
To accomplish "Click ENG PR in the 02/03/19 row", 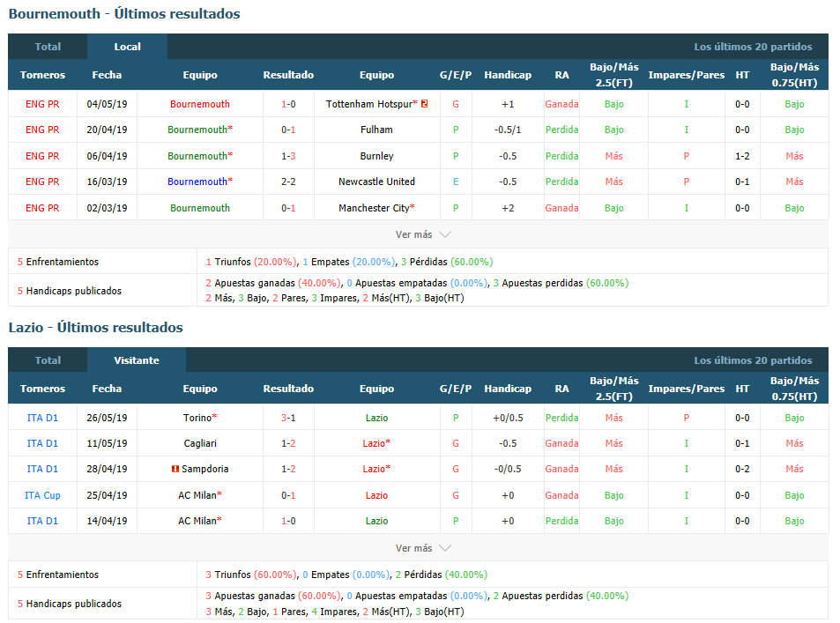I will [42, 208].
